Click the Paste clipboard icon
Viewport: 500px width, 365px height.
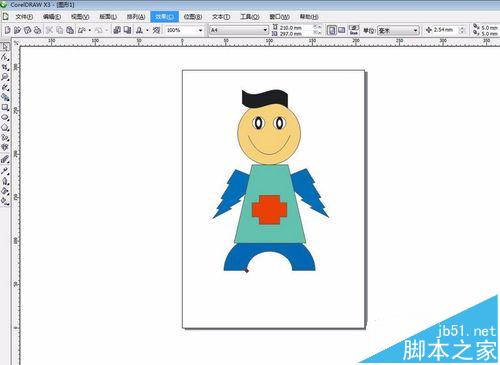pyautogui.click(x=70, y=30)
